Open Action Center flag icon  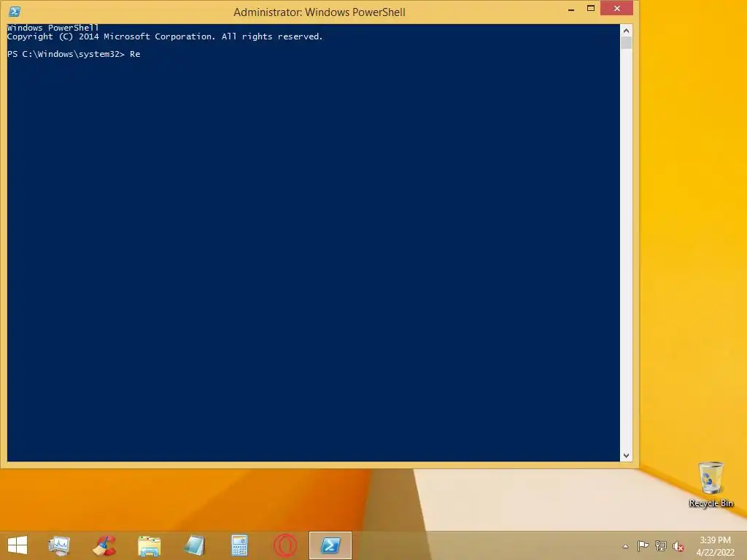tap(643, 545)
